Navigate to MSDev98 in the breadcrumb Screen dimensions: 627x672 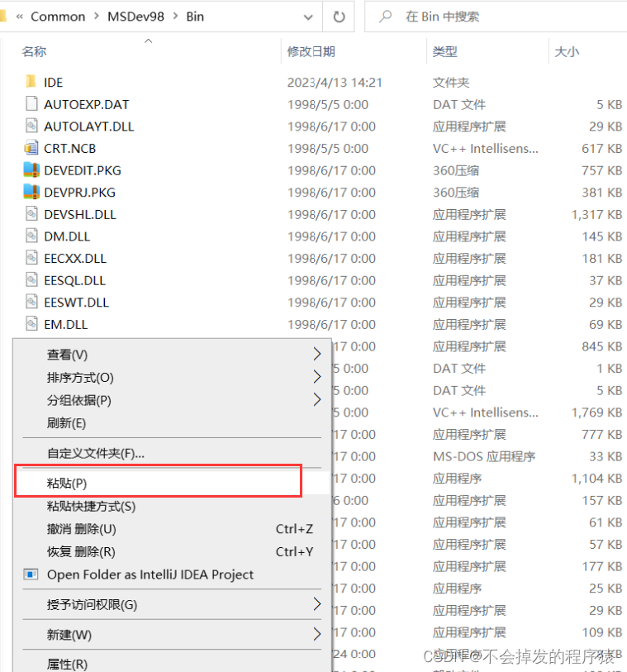coord(135,17)
